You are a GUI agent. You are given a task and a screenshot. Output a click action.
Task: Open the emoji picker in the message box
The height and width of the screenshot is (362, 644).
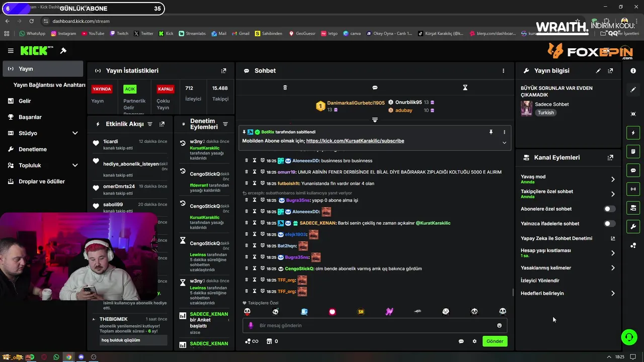499,325
